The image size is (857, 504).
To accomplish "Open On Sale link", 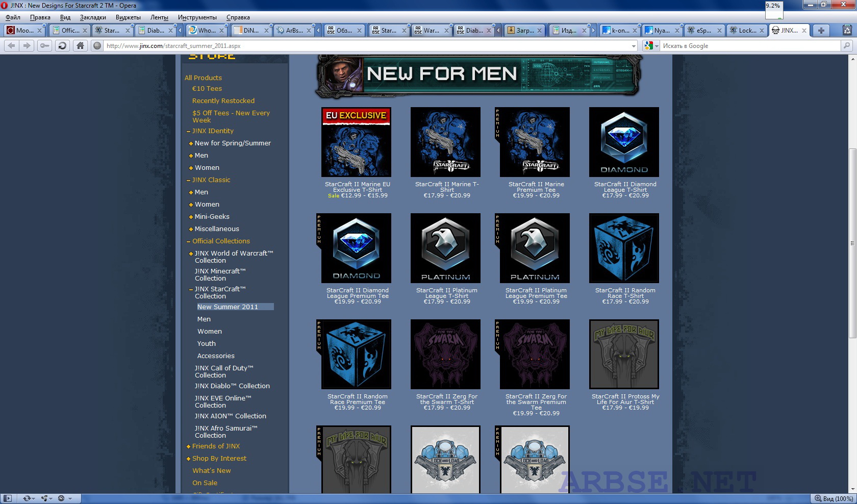I will [x=205, y=483].
